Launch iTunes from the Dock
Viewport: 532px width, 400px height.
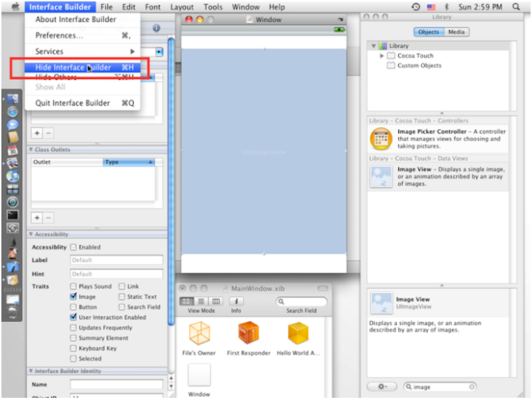13,176
